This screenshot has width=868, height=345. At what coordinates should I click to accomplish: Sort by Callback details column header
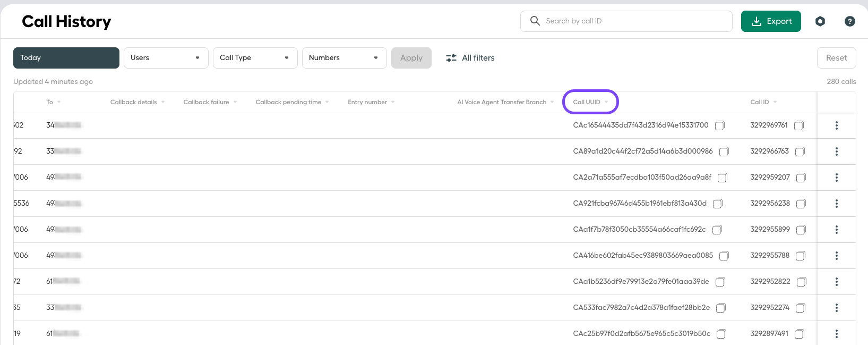(137, 102)
